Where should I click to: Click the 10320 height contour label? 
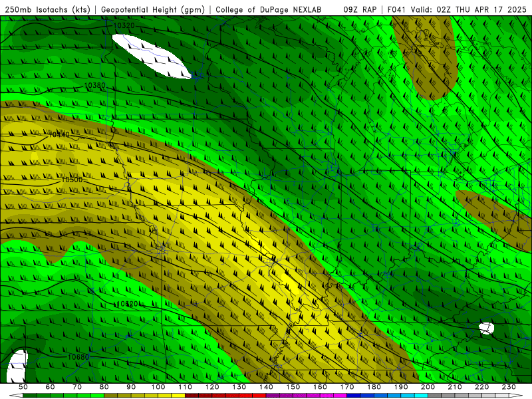point(124,25)
